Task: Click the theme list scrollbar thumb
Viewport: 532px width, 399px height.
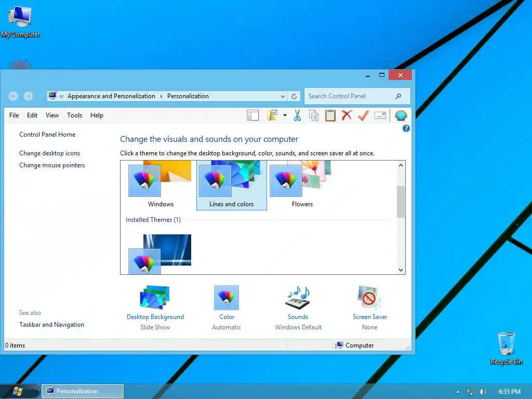Action: pos(401,202)
